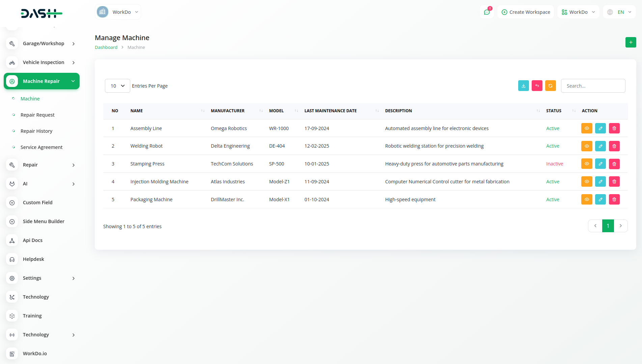Open the EN language dropdown
This screenshot has width=642, height=364.
click(620, 12)
